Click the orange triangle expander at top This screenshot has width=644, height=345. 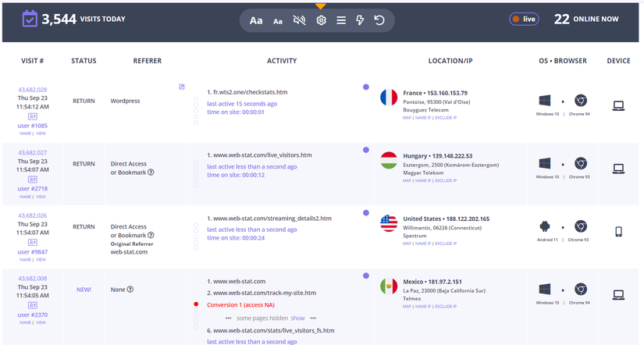click(x=320, y=6)
